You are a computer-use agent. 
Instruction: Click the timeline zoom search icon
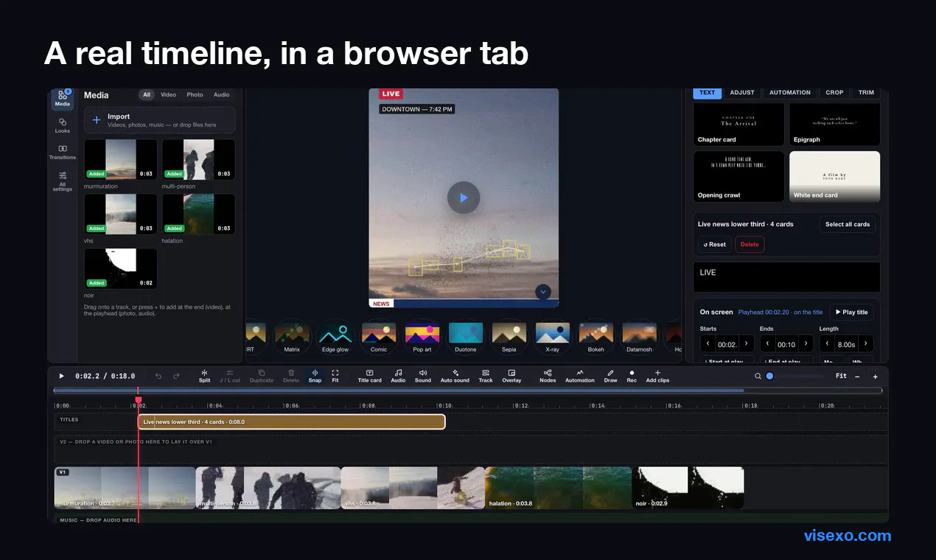(x=758, y=376)
